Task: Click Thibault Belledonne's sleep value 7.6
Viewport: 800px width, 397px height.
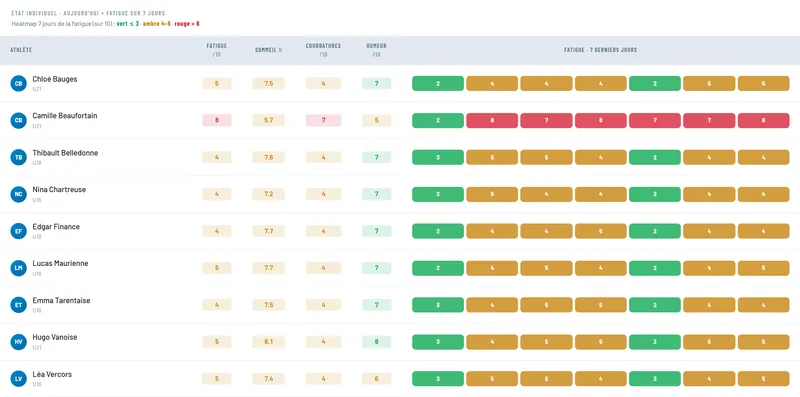Action: [268, 157]
